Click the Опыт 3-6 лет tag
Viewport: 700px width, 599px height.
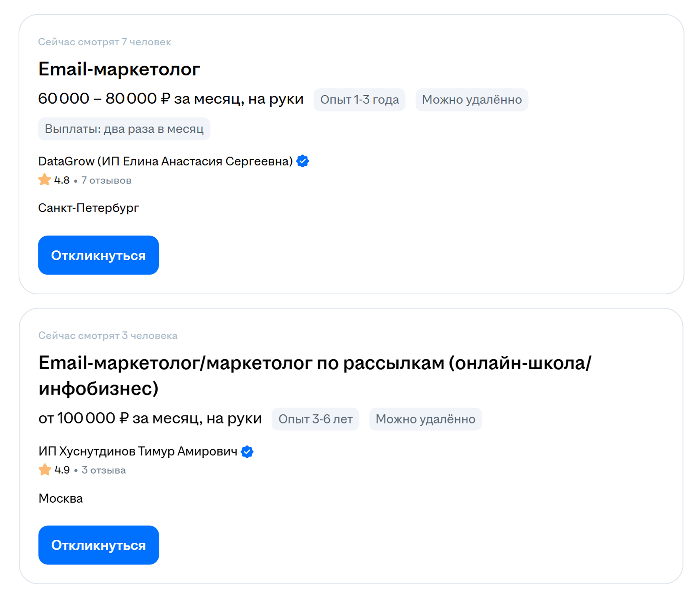point(315,419)
